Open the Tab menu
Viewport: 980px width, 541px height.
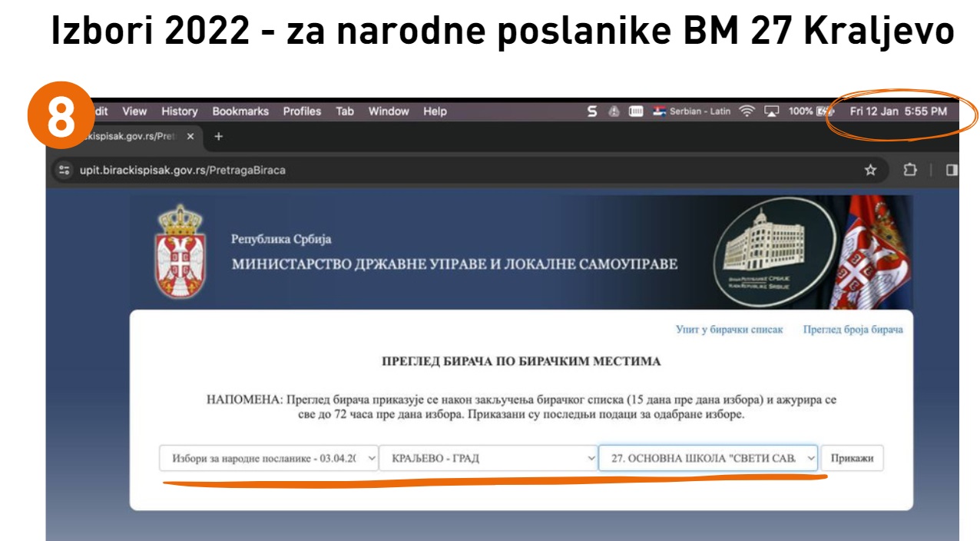(345, 111)
